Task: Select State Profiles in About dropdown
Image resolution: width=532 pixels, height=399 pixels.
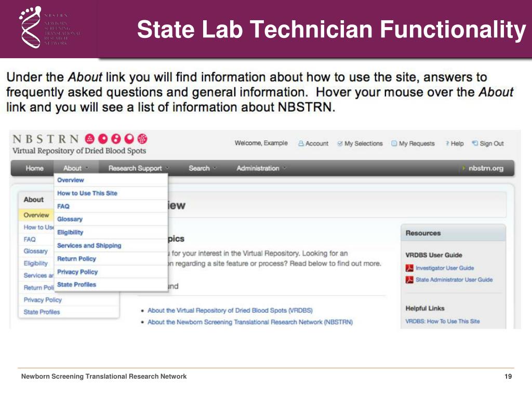Action: pyautogui.click(x=111, y=285)
